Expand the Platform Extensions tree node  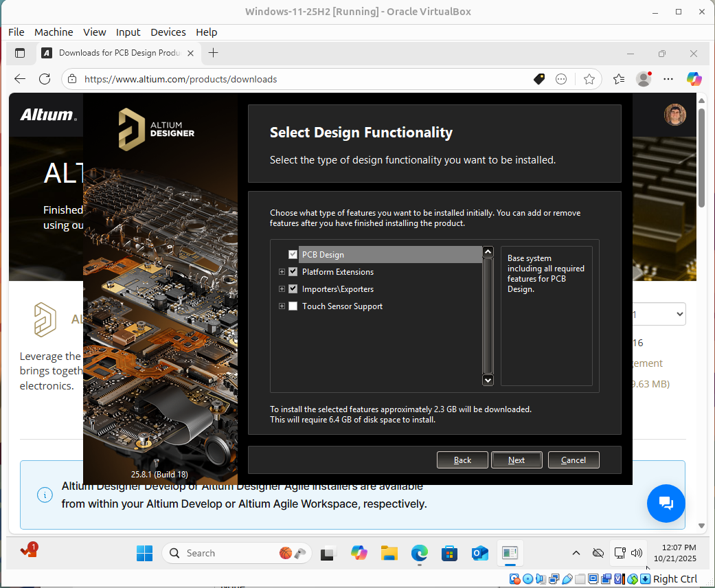[282, 271]
